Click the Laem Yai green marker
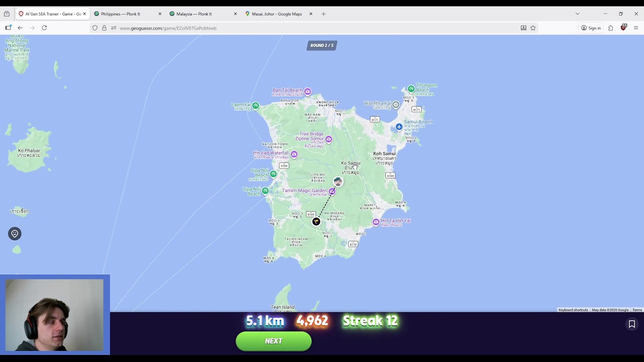The height and width of the screenshot is (362, 644). 256,106
